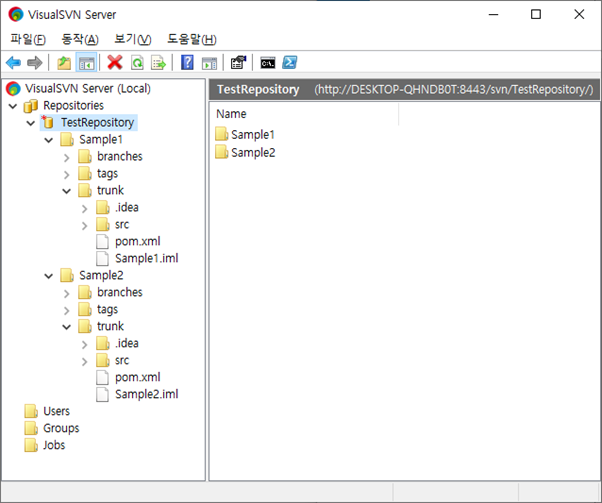Viewport: 602px width, 503px height.
Task: Select src folder under Sample1 trunk
Action: (122, 224)
